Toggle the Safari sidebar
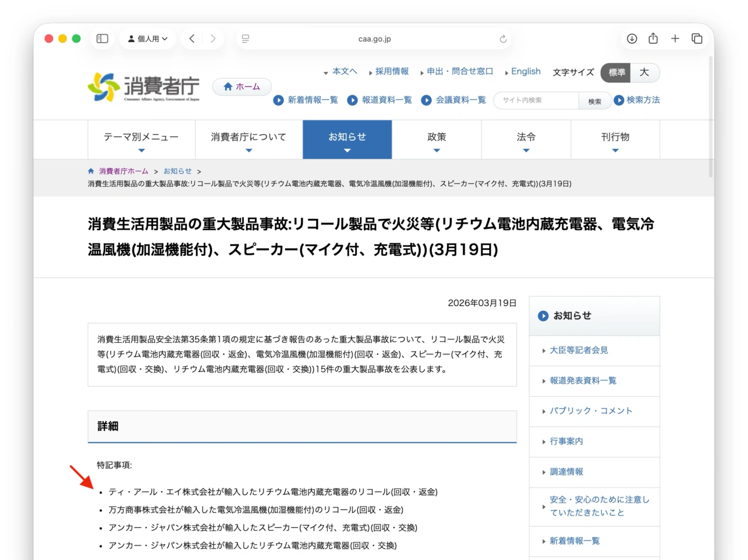Viewport: 748px width, 560px height. pos(102,39)
